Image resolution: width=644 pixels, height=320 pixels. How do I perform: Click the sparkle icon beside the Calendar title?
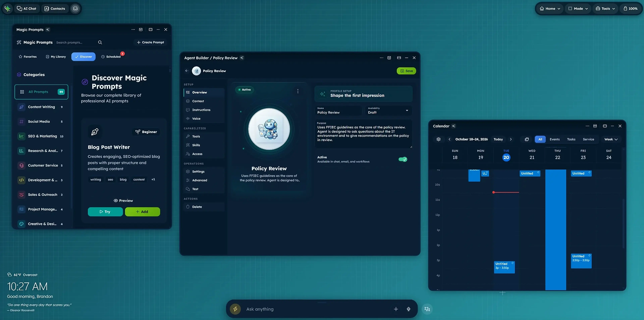(x=454, y=126)
